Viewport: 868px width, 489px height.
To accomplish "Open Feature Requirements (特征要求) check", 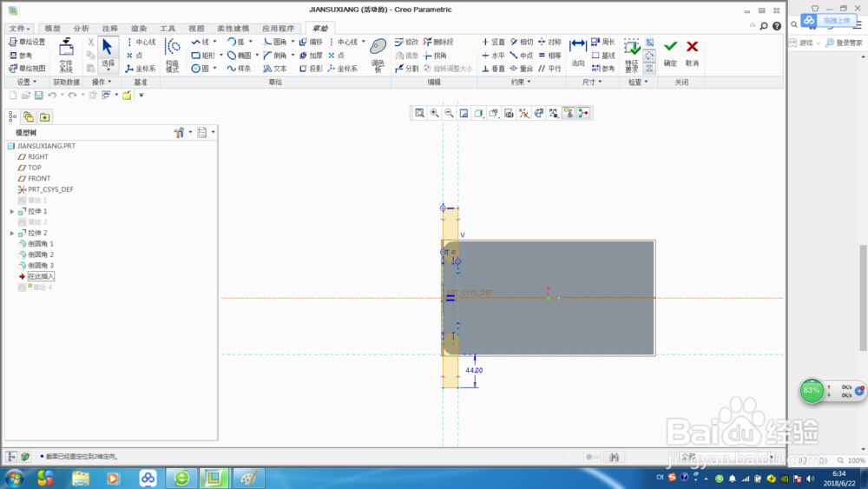I will pyautogui.click(x=632, y=56).
